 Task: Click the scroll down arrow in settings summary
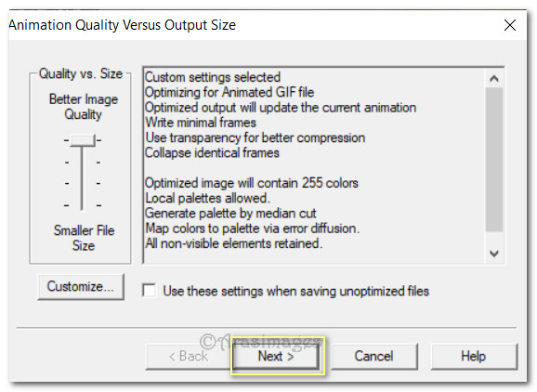click(x=494, y=254)
